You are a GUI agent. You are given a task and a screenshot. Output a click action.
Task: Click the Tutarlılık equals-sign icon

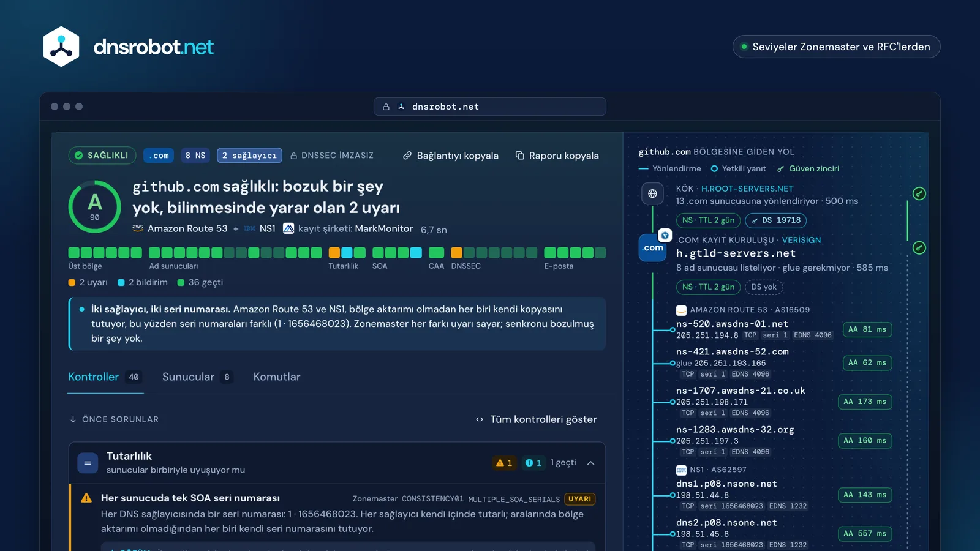coord(88,463)
